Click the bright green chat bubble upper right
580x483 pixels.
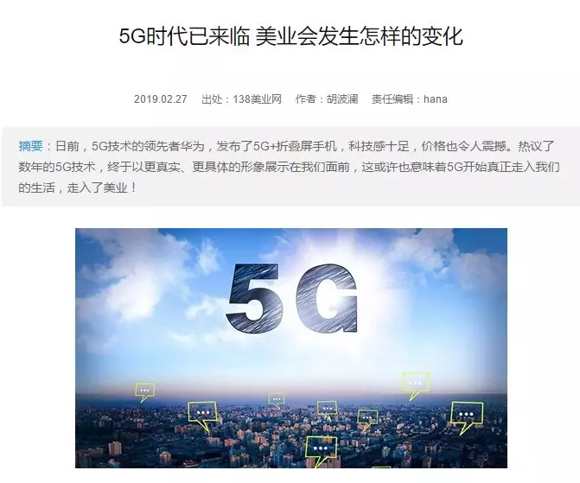tap(416, 385)
